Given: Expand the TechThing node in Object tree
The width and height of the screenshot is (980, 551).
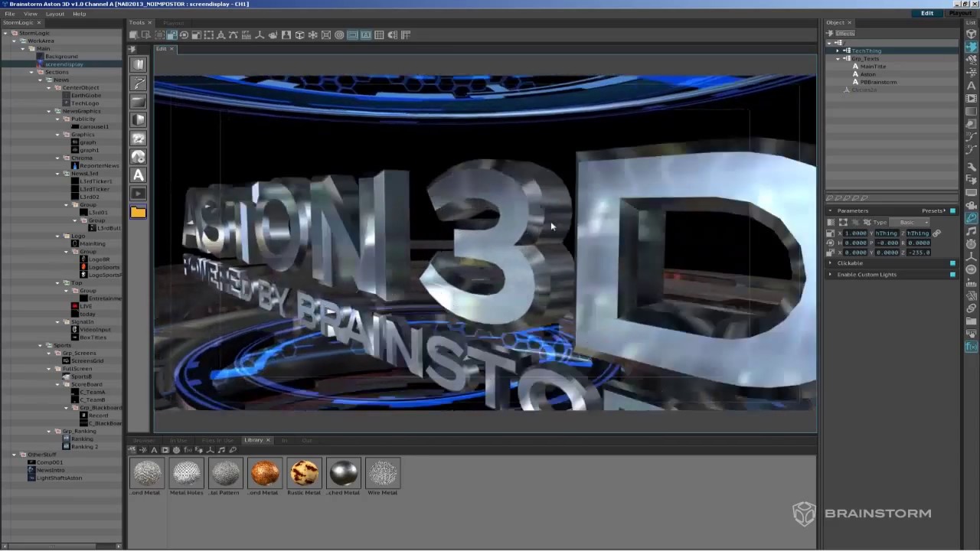Looking at the screenshot, I should [838, 51].
